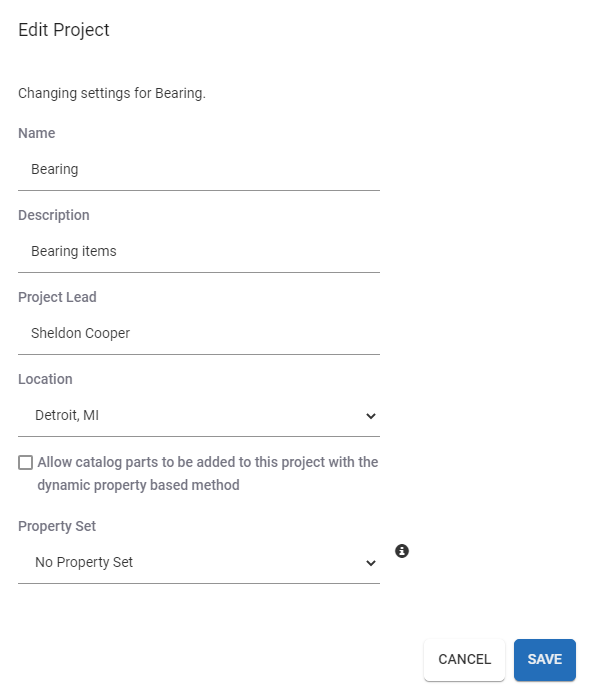Click the Edit Project dialog heading
The height and width of the screenshot is (699, 593).
pos(64,30)
